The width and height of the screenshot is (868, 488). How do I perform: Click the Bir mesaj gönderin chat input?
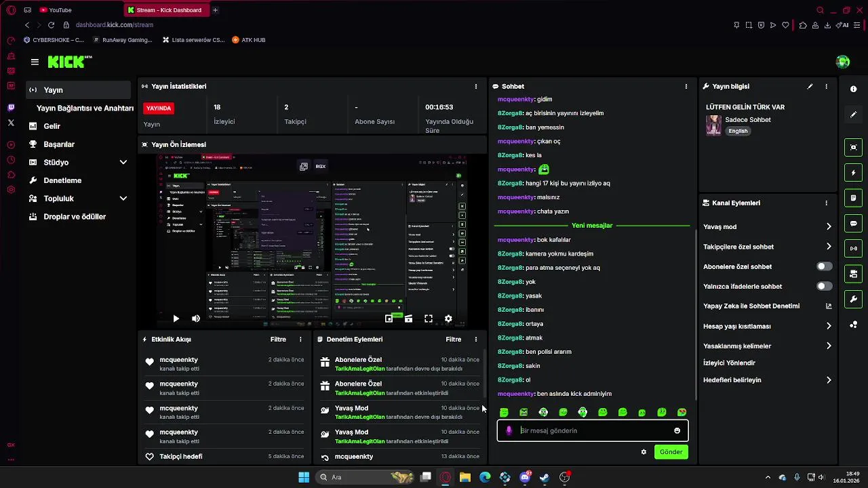[593, 430]
